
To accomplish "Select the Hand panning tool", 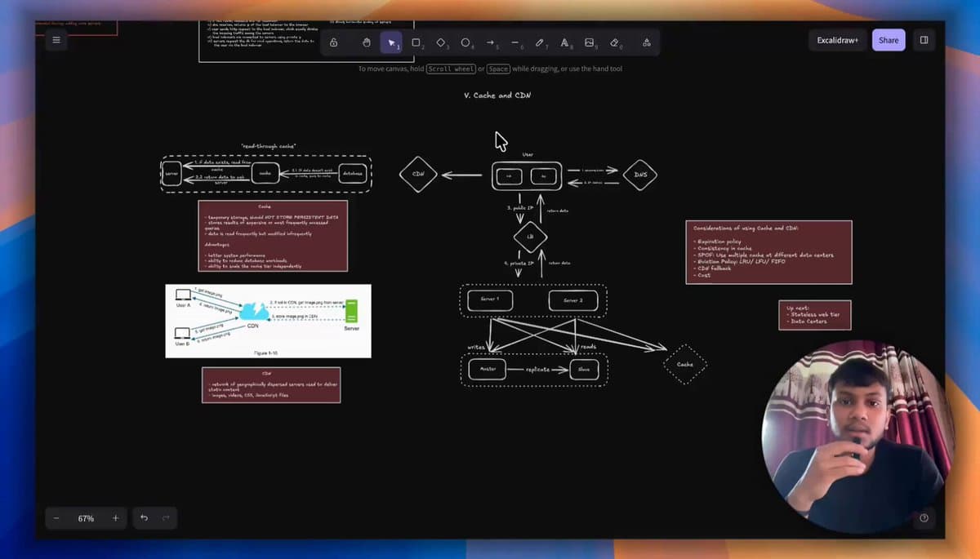I will pyautogui.click(x=366, y=42).
